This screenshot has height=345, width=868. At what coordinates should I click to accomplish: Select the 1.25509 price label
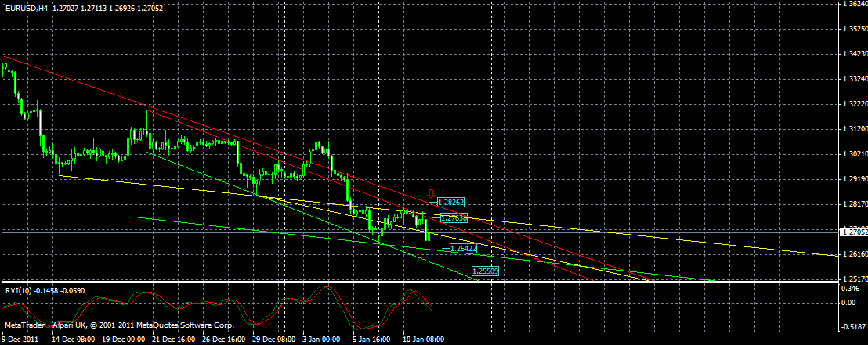pos(484,271)
